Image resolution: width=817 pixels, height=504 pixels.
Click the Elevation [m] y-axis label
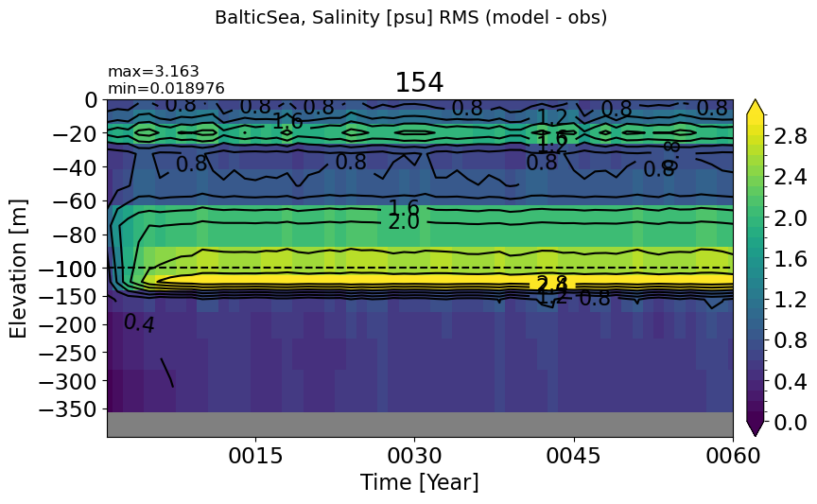pos(19,268)
